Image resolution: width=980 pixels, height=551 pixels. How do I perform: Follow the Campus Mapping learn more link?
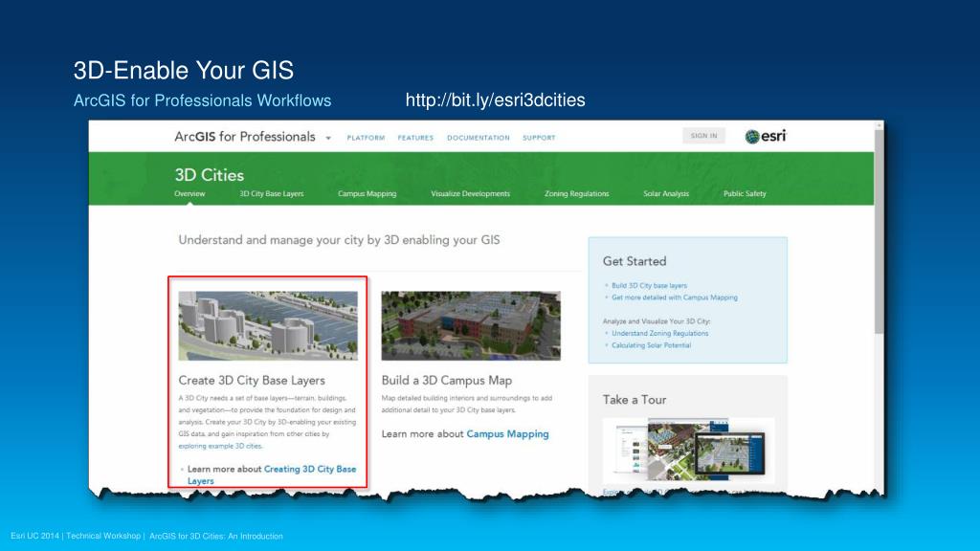(507, 433)
